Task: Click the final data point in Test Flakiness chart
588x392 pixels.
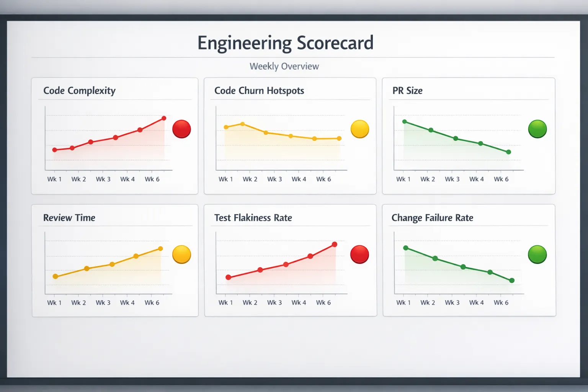Action: click(335, 244)
